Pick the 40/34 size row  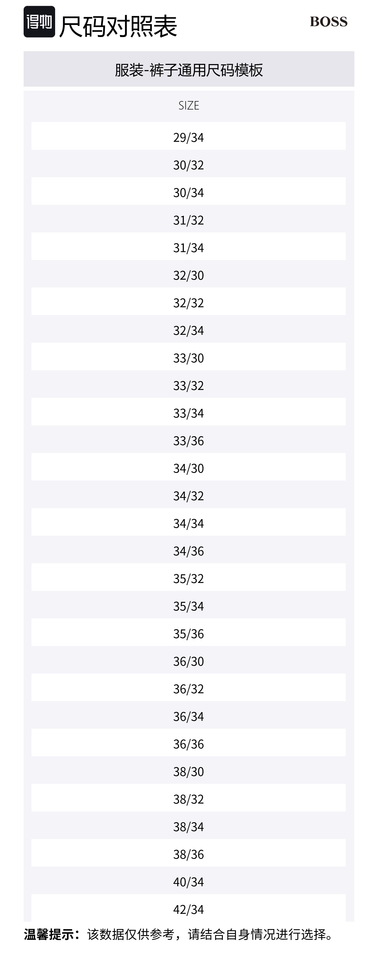coord(189,882)
